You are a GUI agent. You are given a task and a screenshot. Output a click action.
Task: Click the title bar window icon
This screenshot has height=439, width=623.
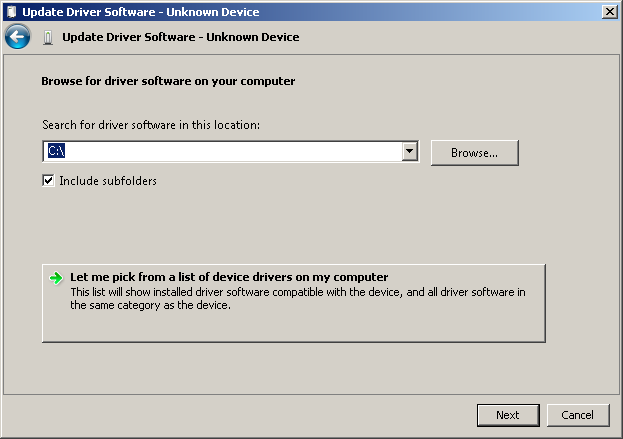click(x=12, y=12)
